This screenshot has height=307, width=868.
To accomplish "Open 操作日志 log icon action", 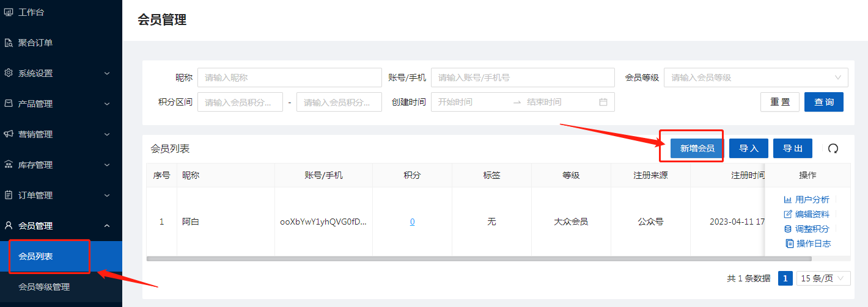I will (x=789, y=244).
